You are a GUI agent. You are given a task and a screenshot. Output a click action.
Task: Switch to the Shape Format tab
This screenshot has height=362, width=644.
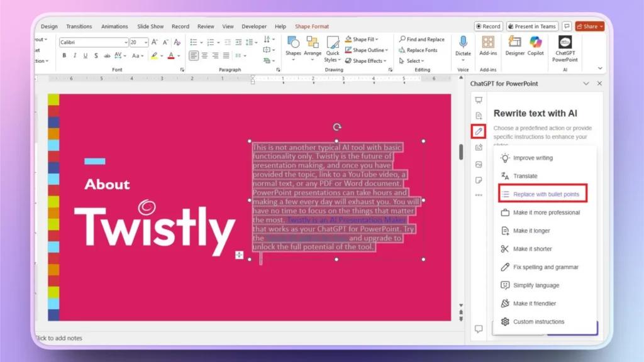tap(312, 26)
